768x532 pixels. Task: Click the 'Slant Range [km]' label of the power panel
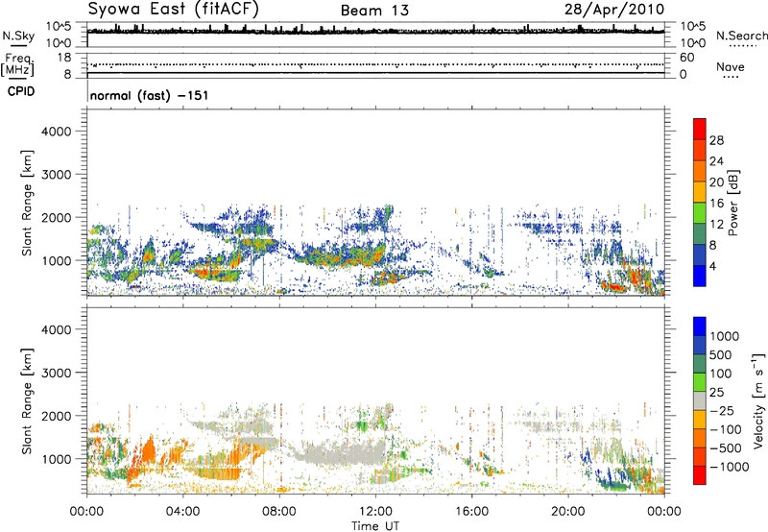(x=27, y=203)
